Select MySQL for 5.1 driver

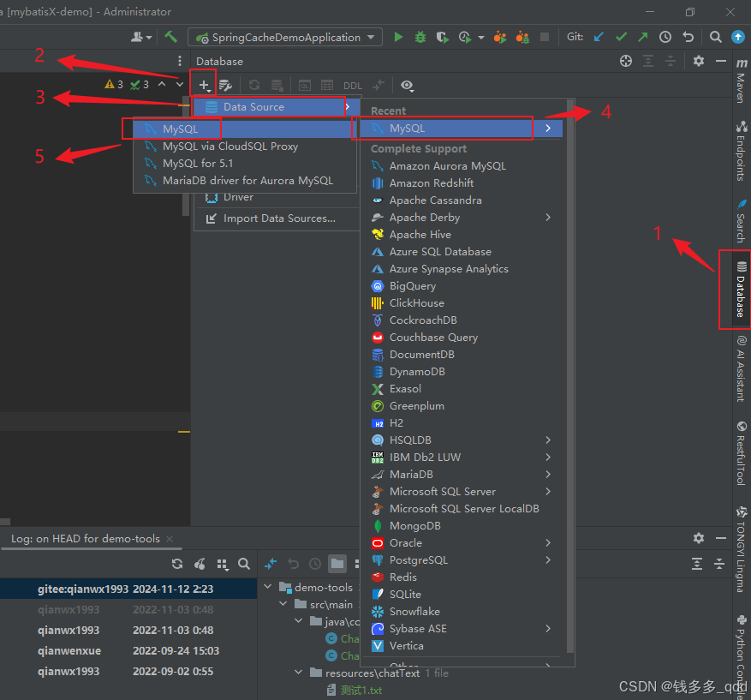pyautogui.click(x=245, y=164)
